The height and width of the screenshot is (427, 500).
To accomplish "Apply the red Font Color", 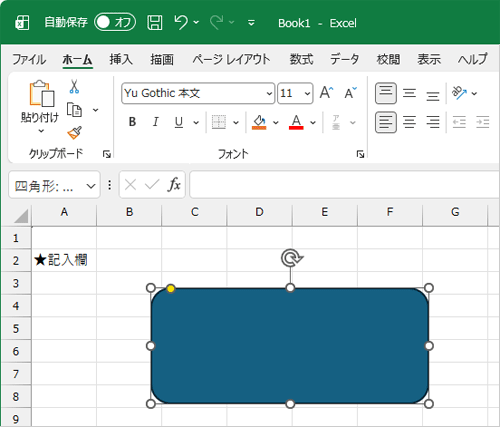I will tap(296, 122).
